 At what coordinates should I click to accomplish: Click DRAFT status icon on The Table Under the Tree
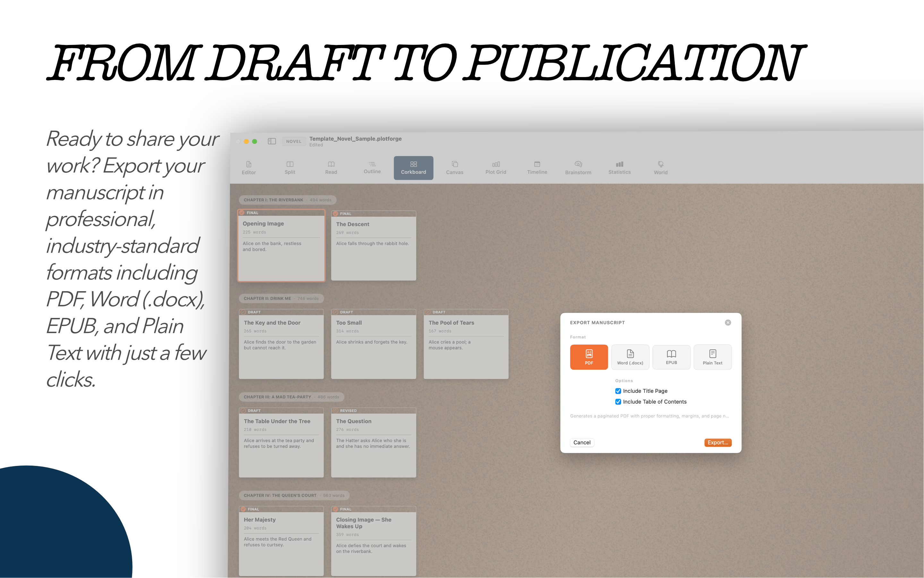coord(243,411)
